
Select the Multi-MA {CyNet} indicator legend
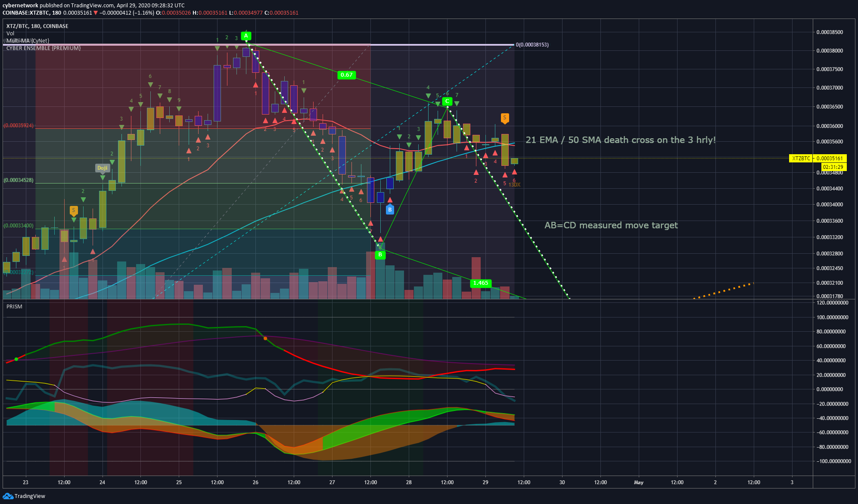point(28,40)
